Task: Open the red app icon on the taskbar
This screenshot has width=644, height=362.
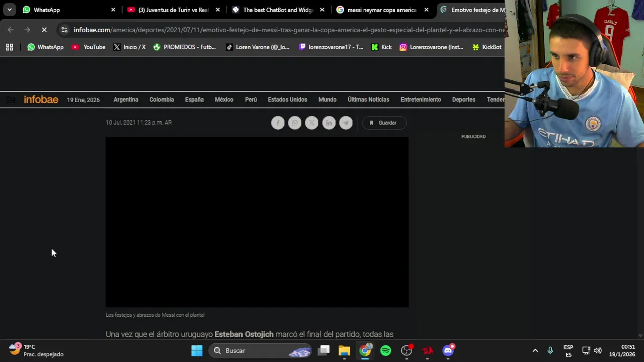Action: (x=427, y=350)
